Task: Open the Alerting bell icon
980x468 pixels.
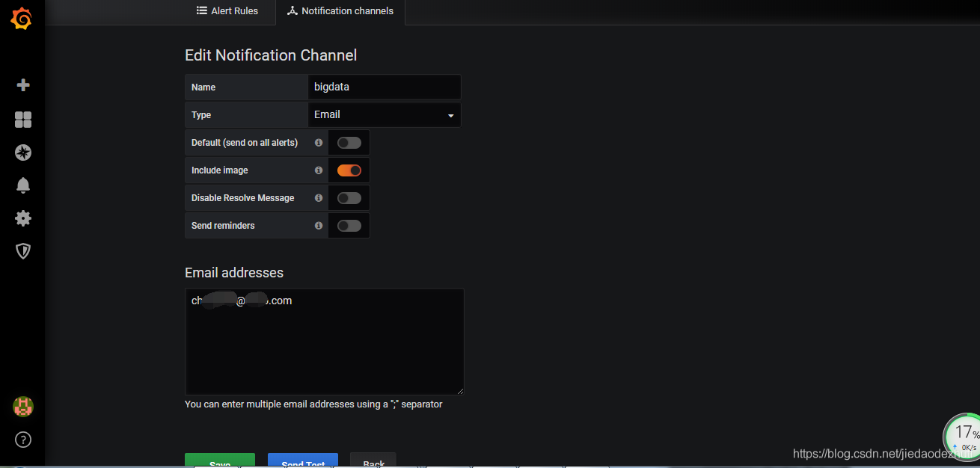Action: [23, 185]
